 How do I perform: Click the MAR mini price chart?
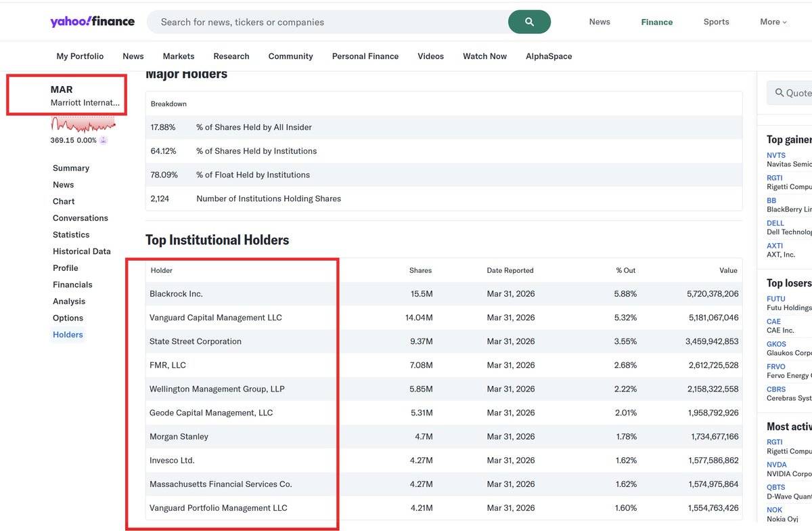(x=83, y=125)
